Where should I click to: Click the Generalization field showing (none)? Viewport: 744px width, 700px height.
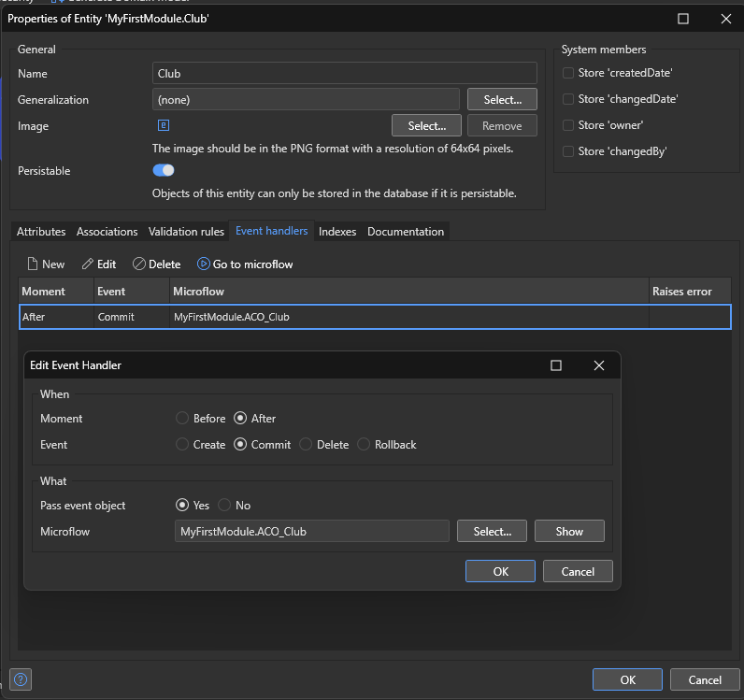tap(306, 99)
